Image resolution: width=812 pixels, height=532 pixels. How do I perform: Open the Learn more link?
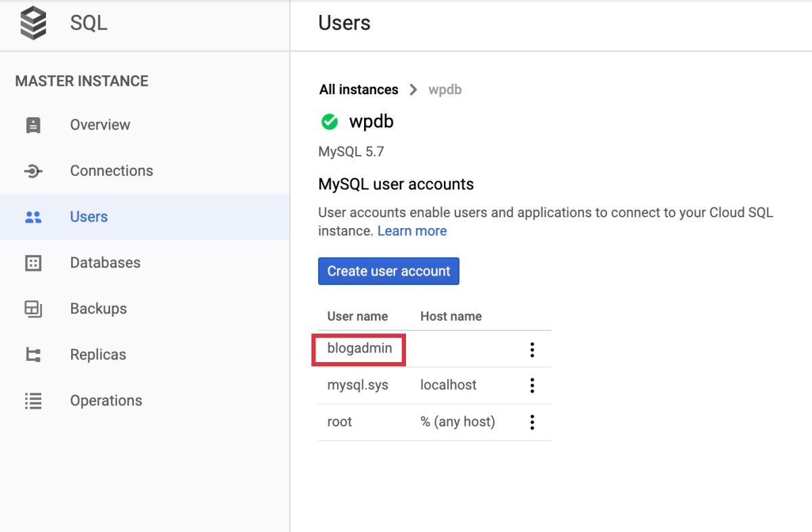tap(412, 231)
